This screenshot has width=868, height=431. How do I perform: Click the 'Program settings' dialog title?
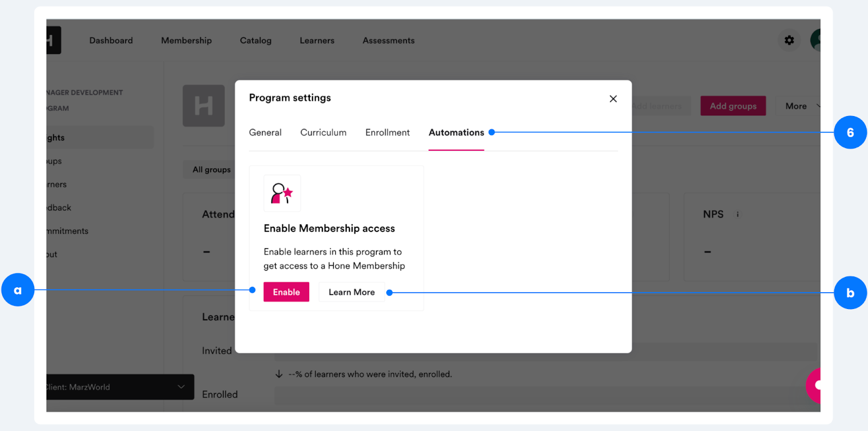(x=290, y=98)
